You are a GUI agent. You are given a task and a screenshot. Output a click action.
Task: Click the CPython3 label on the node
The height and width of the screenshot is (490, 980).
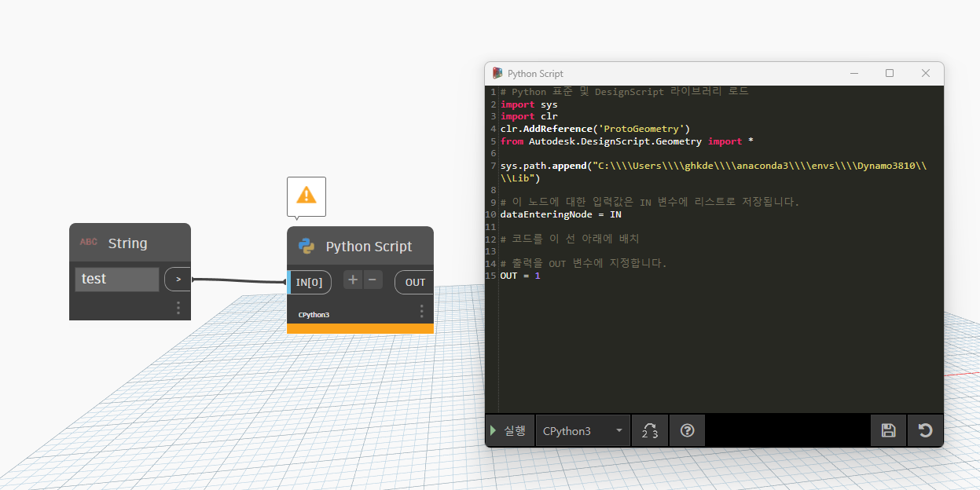pyautogui.click(x=314, y=315)
